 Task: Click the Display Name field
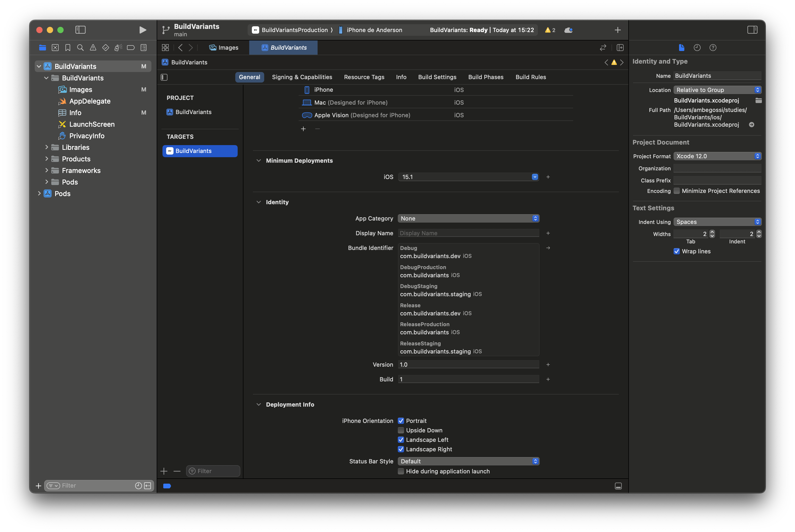[x=468, y=233]
